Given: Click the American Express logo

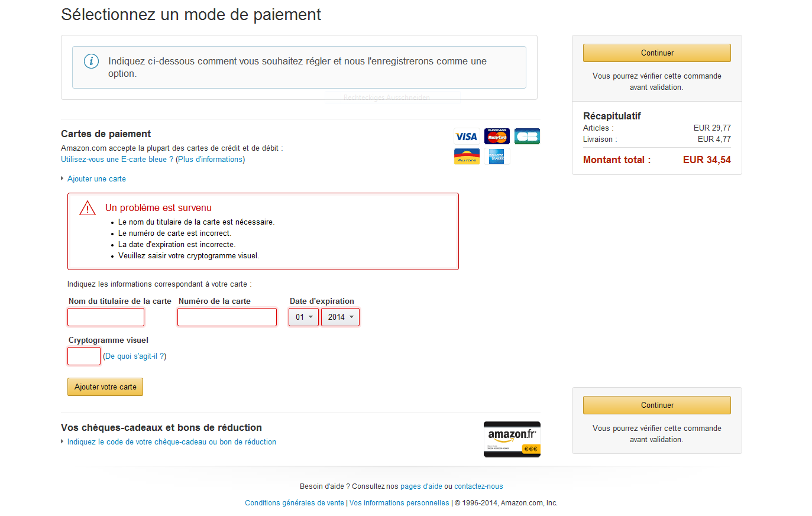Looking at the screenshot, I should [497, 157].
